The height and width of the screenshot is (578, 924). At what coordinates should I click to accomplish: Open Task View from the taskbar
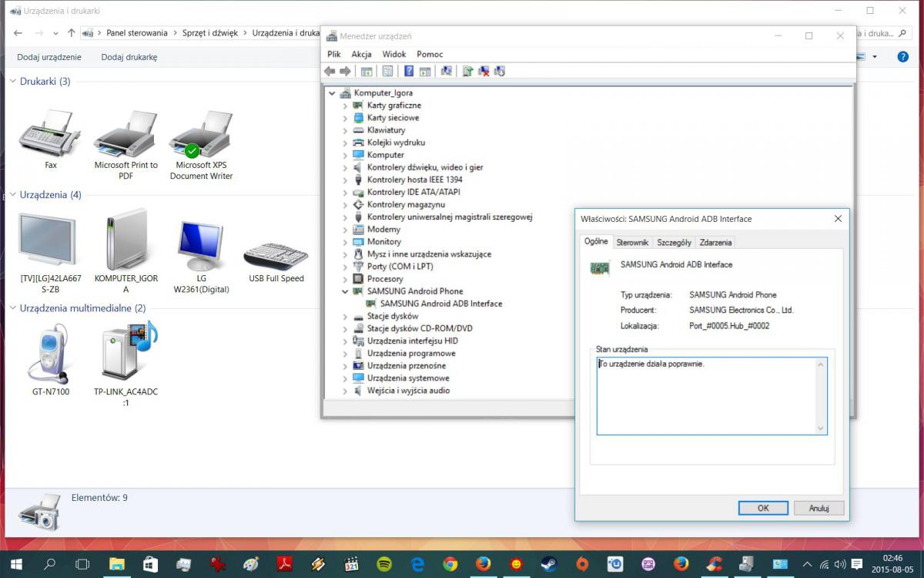(x=83, y=564)
